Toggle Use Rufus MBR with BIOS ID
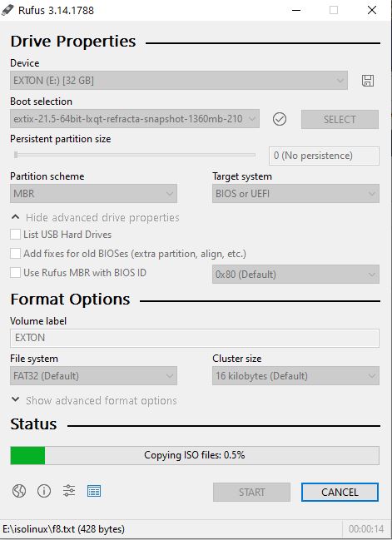The width and height of the screenshot is (392, 540). [15, 272]
